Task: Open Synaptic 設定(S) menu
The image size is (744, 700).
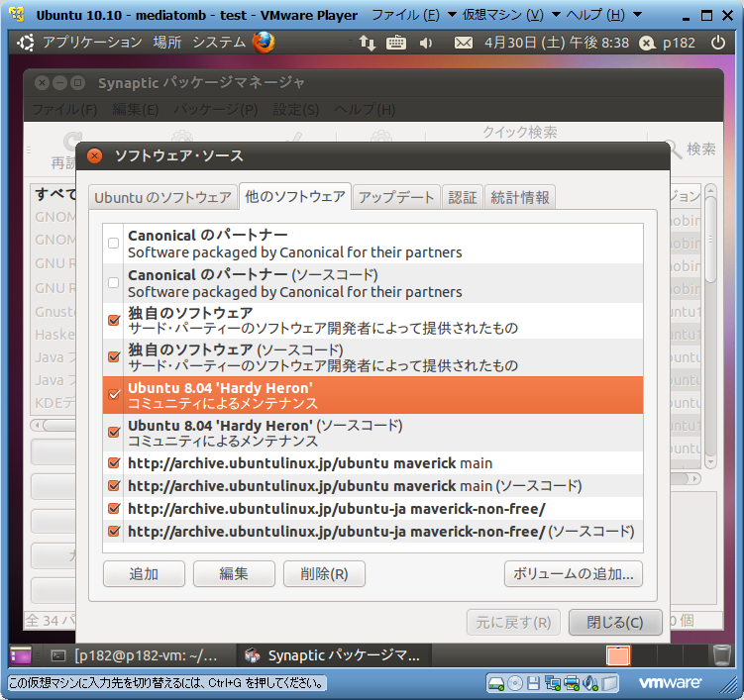Action: click(x=296, y=110)
